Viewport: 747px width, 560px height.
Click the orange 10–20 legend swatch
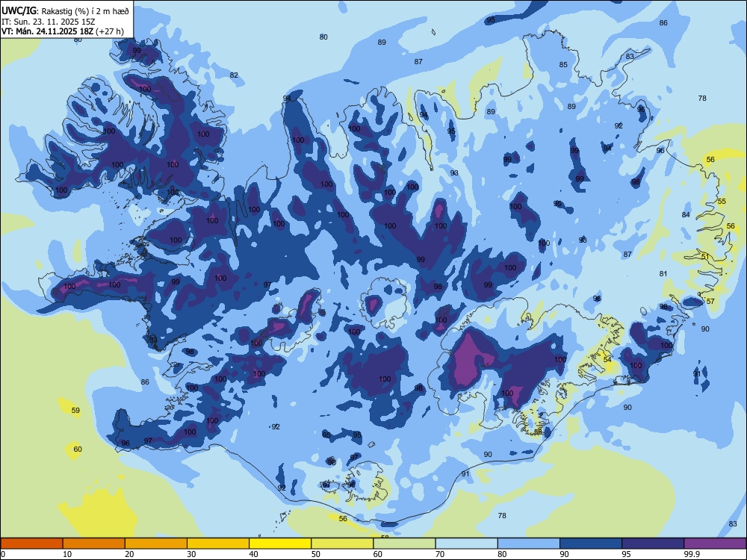click(x=94, y=544)
